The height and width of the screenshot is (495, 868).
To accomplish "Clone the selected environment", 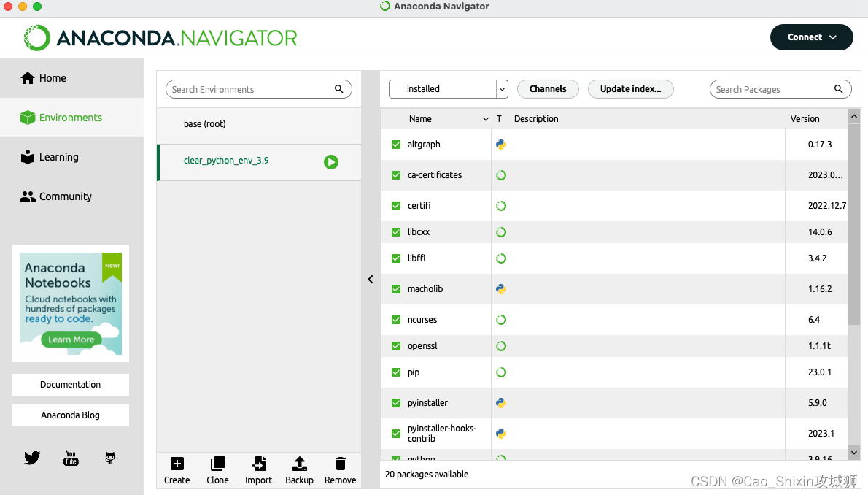I will [217, 470].
